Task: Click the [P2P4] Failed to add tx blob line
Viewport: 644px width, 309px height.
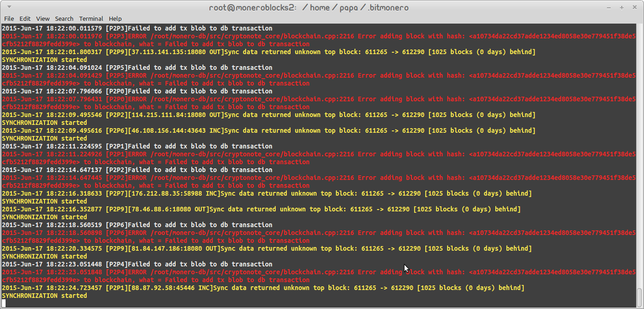Action: (137, 264)
